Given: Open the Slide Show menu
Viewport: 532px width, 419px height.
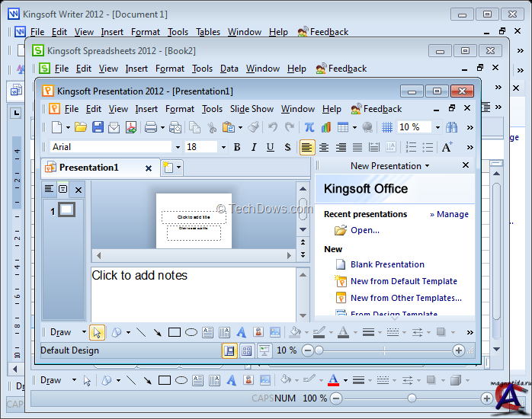Looking at the screenshot, I should (252, 109).
